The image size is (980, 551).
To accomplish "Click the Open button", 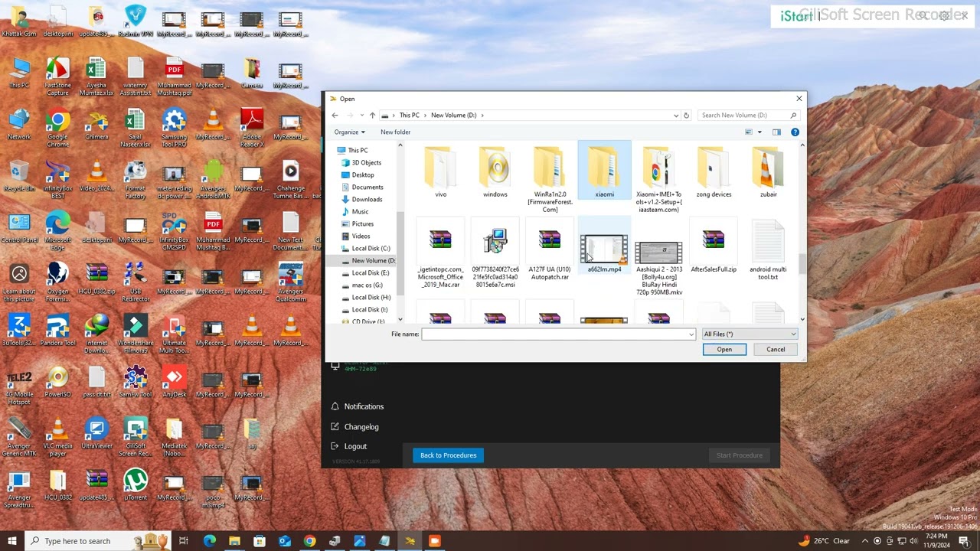I will pos(724,350).
